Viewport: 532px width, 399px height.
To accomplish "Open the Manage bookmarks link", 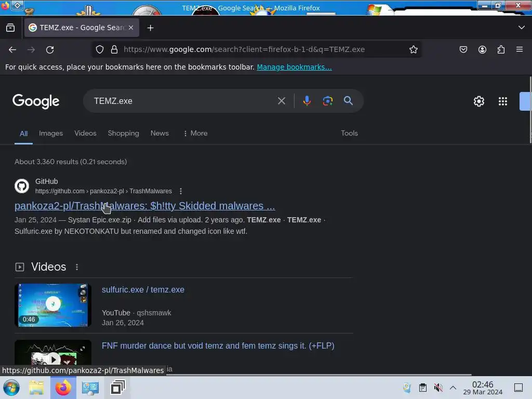I will point(294,67).
